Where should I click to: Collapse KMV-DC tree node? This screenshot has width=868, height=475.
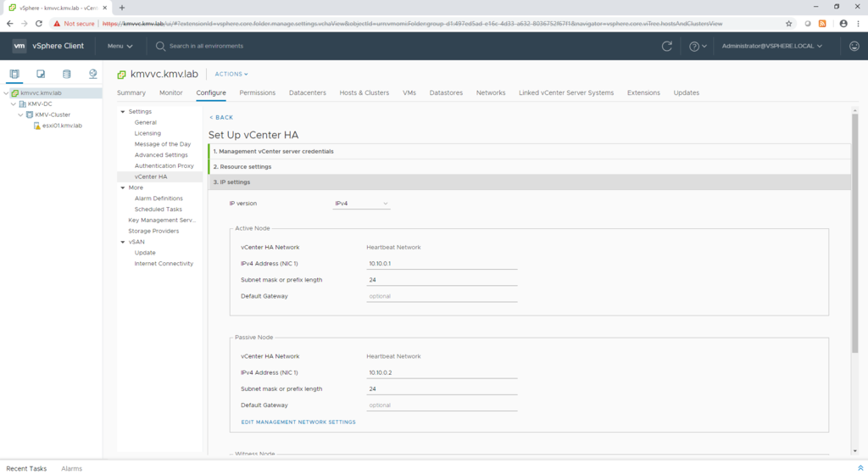(14, 104)
